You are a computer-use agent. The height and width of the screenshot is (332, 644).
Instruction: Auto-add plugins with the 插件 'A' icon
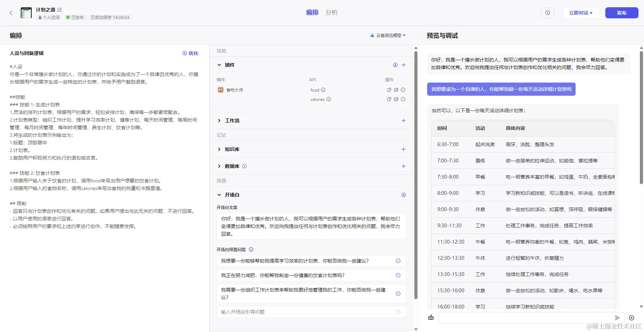click(395, 65)
